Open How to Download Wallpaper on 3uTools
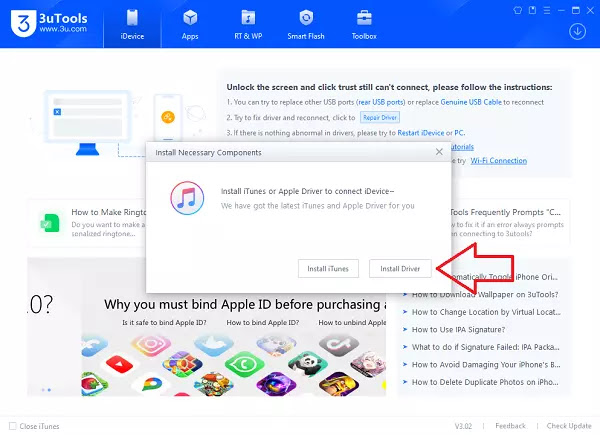Image resolution: width=600 pixels, height=435 pixels. tap(485, 294)
